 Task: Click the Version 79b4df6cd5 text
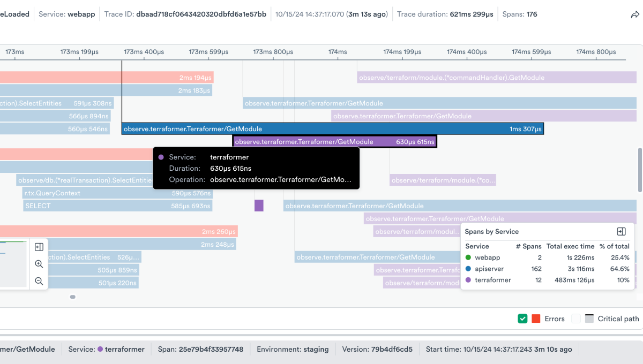tap(377, 349)
